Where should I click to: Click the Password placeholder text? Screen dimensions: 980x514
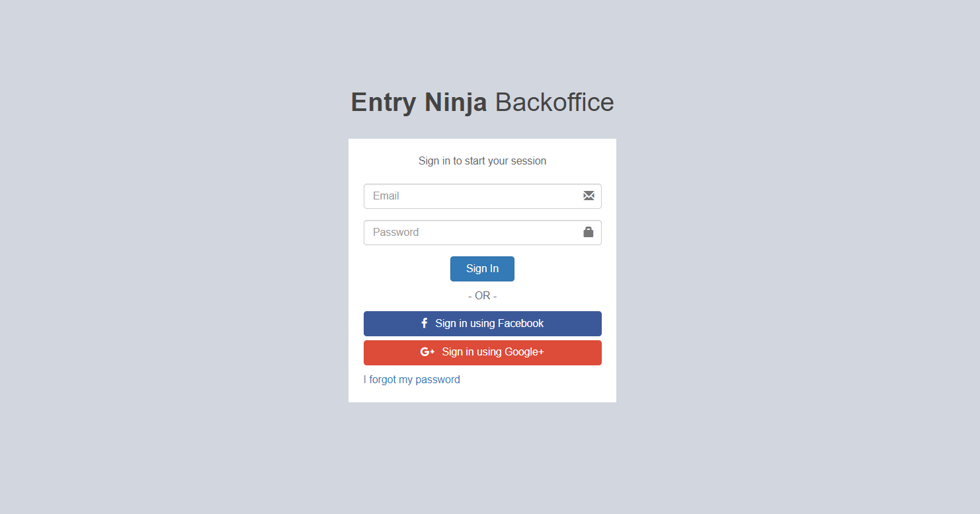coord(396,233)
